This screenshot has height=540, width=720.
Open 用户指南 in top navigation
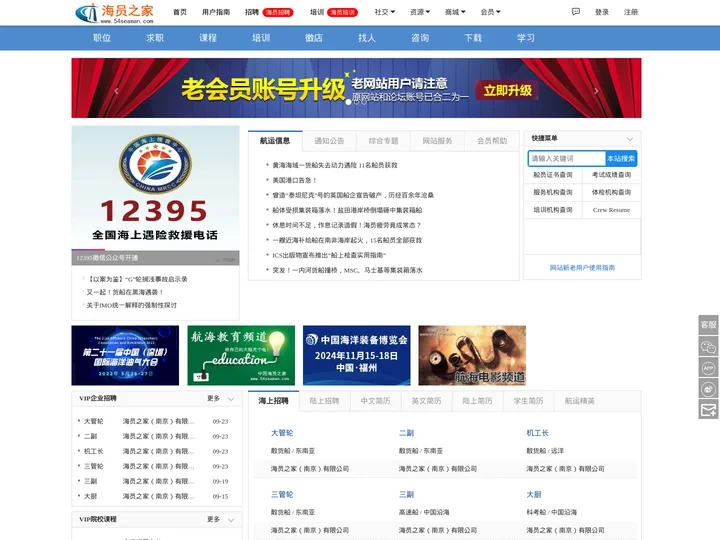pos(216,12)
